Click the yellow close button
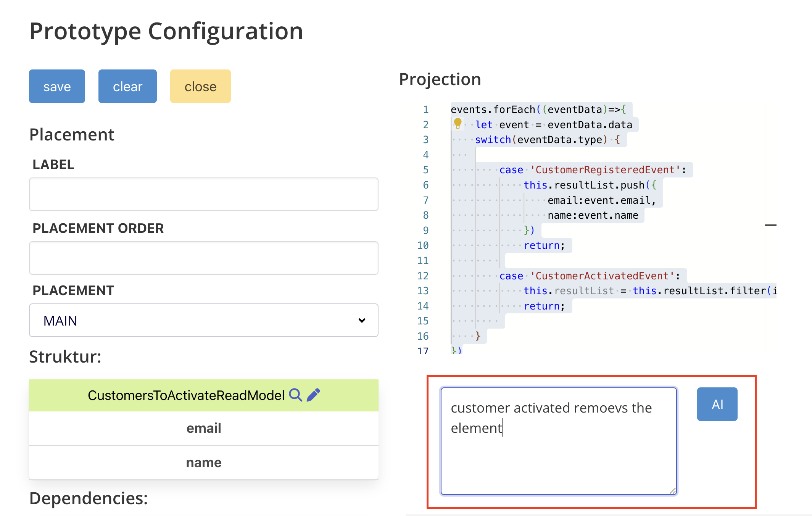Viewport: 812px width, 516px height. 200,86
